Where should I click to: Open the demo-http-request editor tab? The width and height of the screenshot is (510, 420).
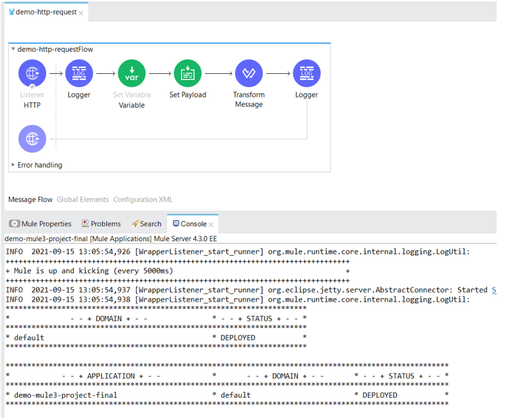46,12
